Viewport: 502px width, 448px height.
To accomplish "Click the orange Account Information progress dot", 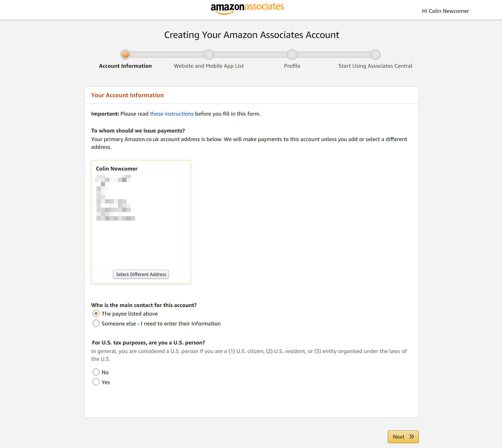I will 125,54.
